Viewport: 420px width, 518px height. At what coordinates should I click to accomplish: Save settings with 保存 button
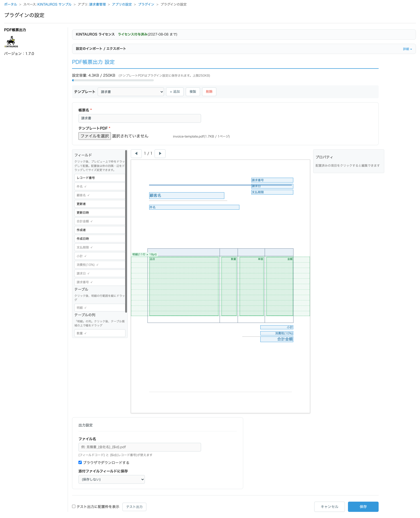pyautogui.click(x=363, y=507)
